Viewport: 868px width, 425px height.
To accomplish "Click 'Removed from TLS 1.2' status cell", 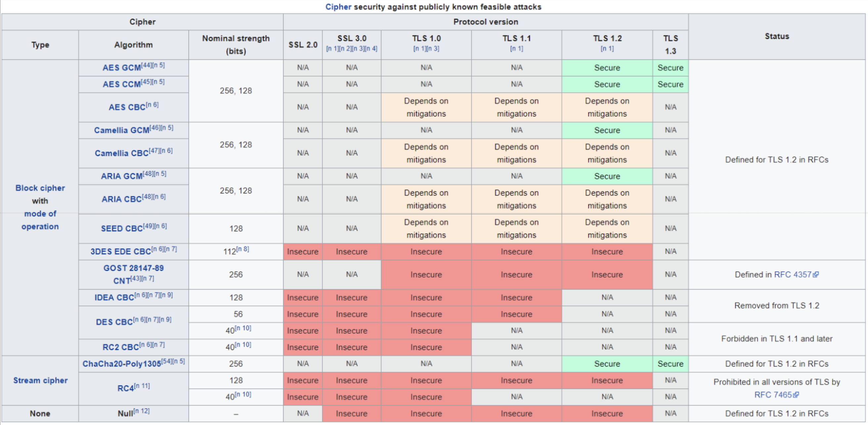I will click(777, 306).
